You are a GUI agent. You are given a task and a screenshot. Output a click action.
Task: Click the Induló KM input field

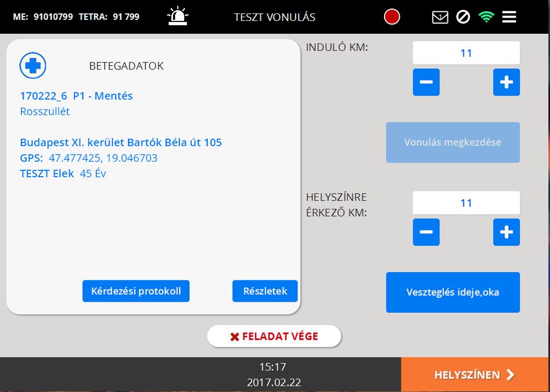(x=466, y=53)
